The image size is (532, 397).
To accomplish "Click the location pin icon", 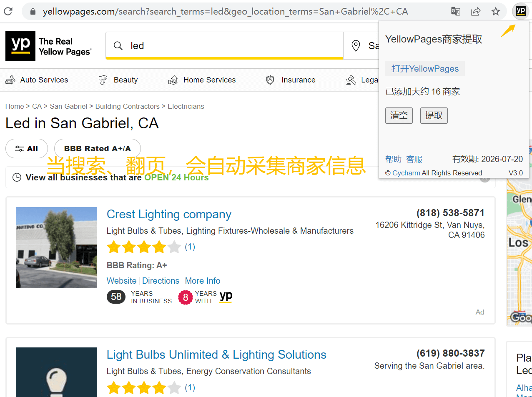I will click(356, 46).
